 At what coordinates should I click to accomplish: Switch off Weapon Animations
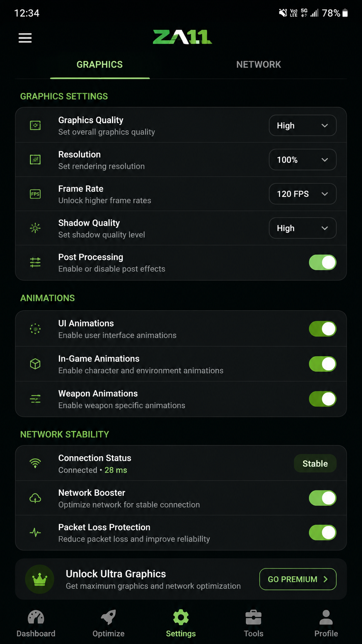323,399
